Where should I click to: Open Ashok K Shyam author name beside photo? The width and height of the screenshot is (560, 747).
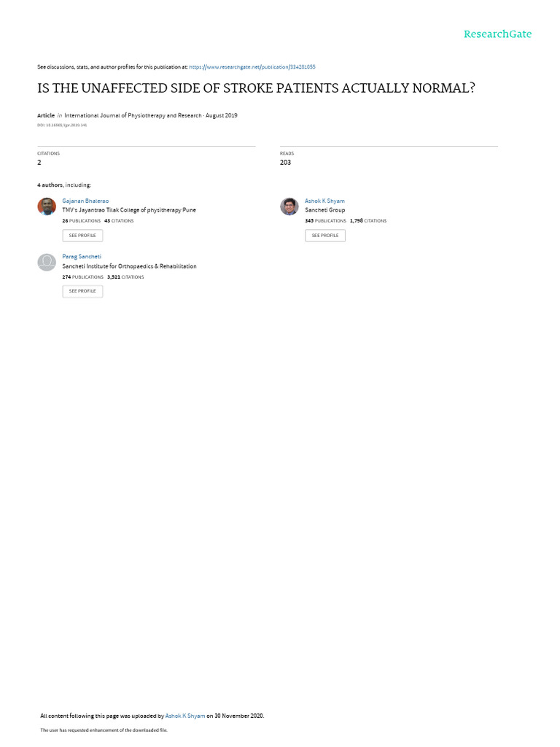pyautogui.click(x=324, y=201)
